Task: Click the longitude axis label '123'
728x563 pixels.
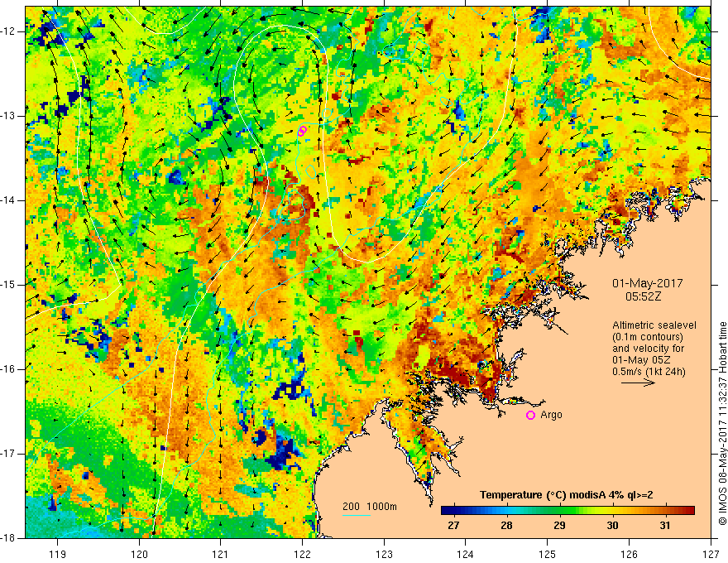Action: (384, 554)
